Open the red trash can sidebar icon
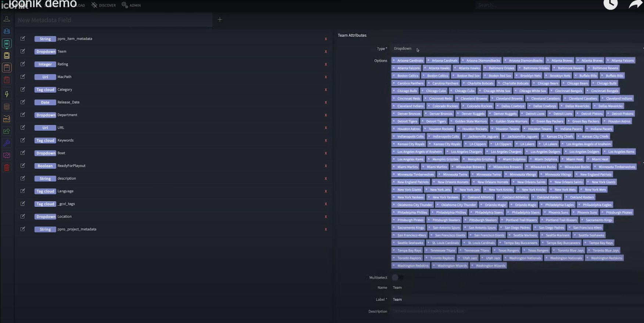Image resolution: width=644 pixels, height=323 pixels. pos(7,168)
